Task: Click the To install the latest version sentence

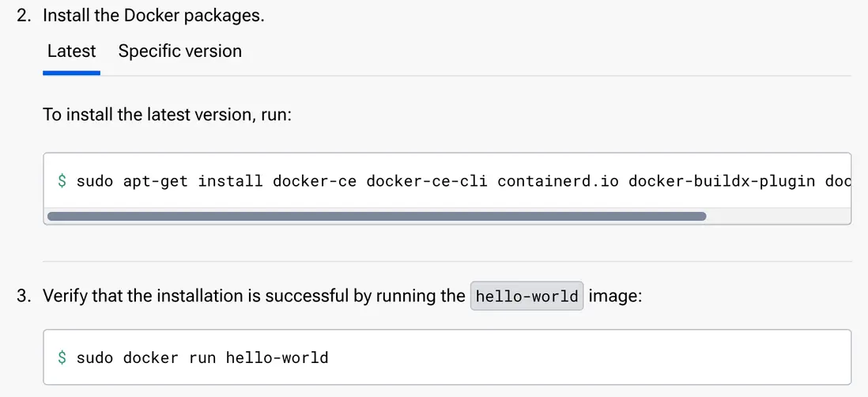Action: tap(168, 115)
